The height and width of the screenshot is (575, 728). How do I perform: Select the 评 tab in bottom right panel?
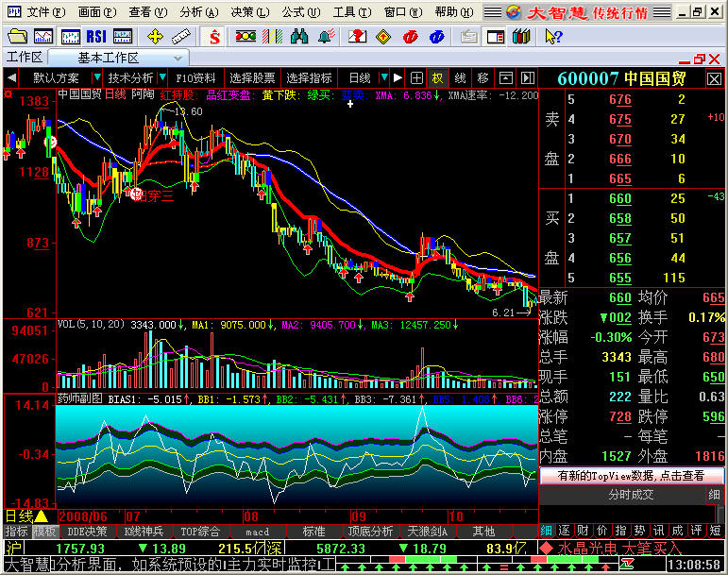pos(696,531)
